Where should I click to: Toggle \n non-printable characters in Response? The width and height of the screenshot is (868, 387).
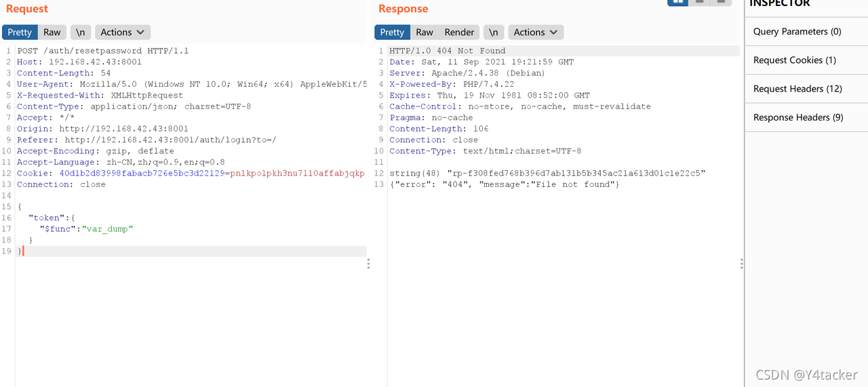point(494,32)
